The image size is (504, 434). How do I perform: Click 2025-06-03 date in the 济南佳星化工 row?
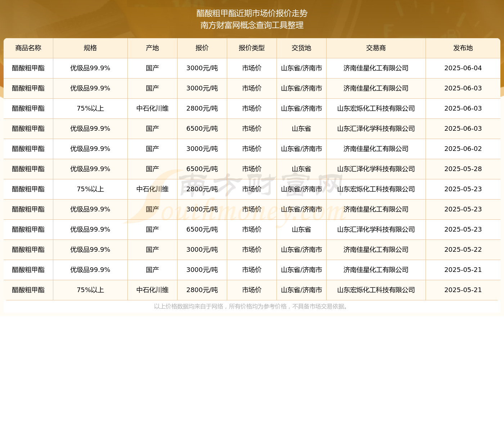coord(463,88)
